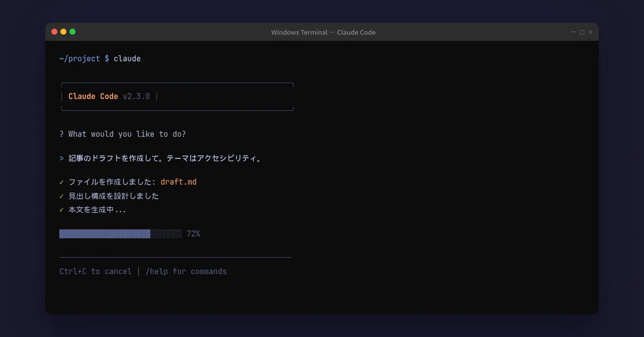Click the window title 'Windows Terminal — Claude Code'

pos(323,32)
